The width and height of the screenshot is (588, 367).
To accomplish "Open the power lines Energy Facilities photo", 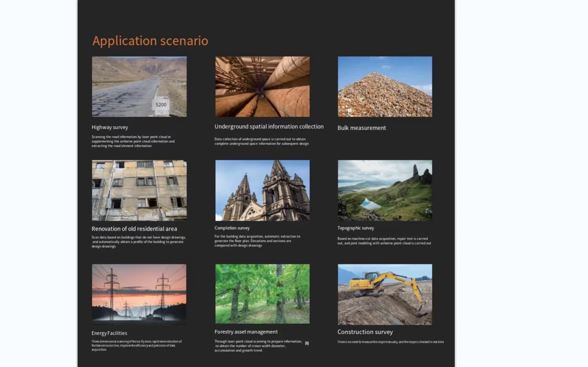I will [139, 294].
